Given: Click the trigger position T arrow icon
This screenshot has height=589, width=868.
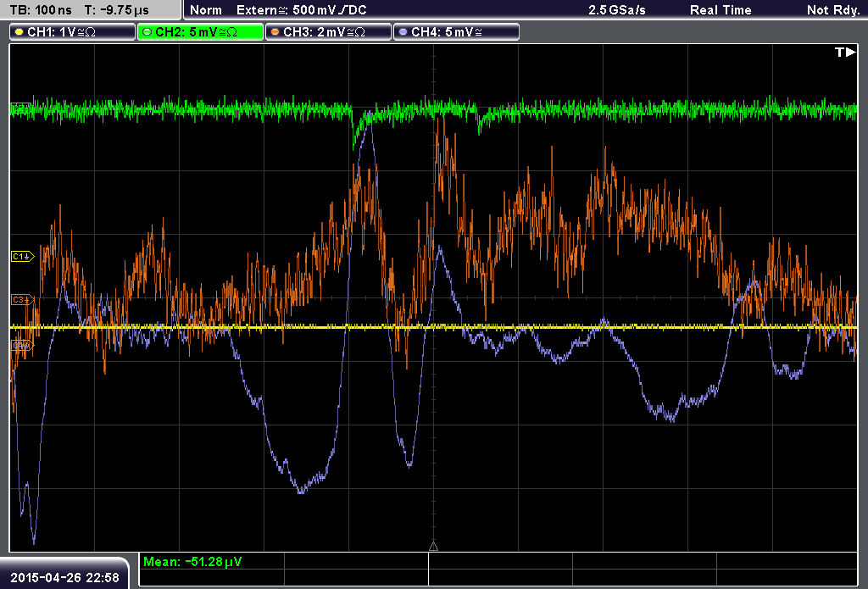Looking at the screenshot, I should coord(845,52).
